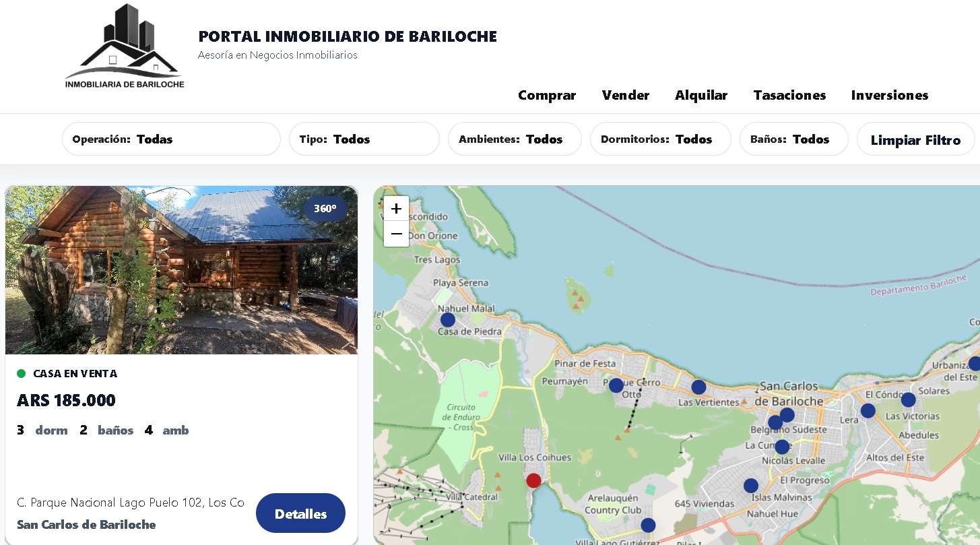The height and width of the screenshot is (545, 980).
Task: Click the Detalles button on the listing
Action: click(300, 514)
